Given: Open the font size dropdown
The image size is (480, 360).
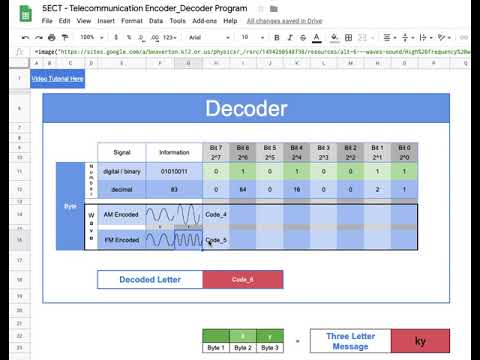Looking at the screenshot, I should tap(253, 37).
